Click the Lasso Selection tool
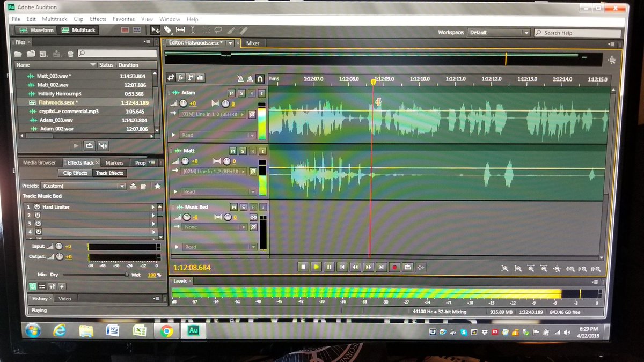This screenshot has width=644, height=362. (218, 30)
